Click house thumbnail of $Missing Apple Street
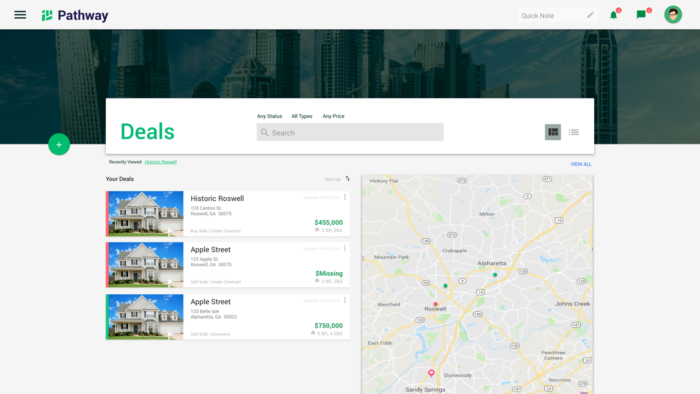Viewport: 700px width, 394px height. pos(146,265)
